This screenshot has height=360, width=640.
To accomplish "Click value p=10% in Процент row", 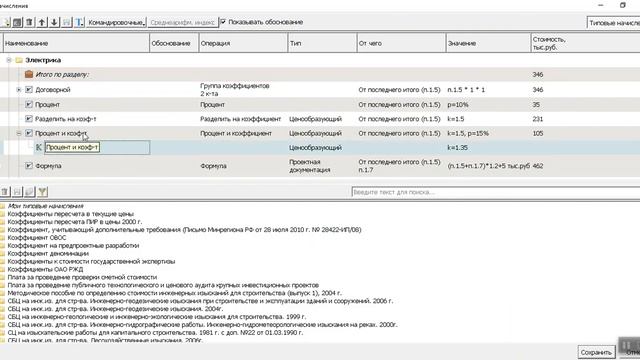I will [458, 104].
